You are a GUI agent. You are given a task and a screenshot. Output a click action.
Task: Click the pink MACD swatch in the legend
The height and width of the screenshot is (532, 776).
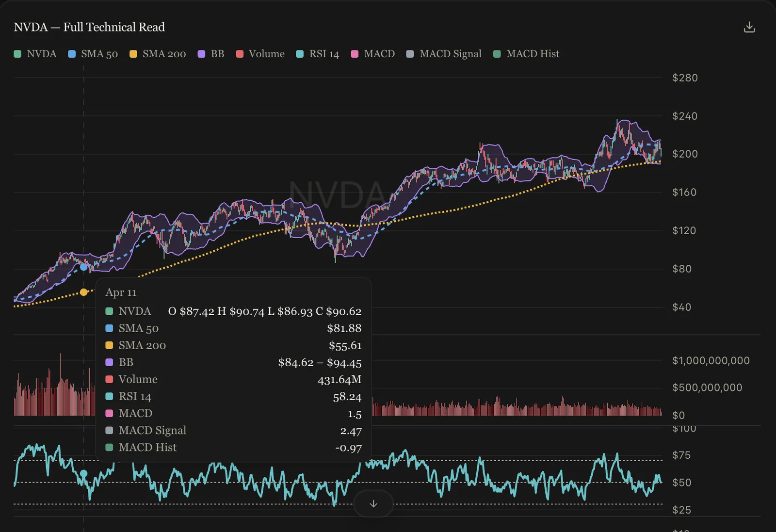pyautogui.click(x=355, y=54)
